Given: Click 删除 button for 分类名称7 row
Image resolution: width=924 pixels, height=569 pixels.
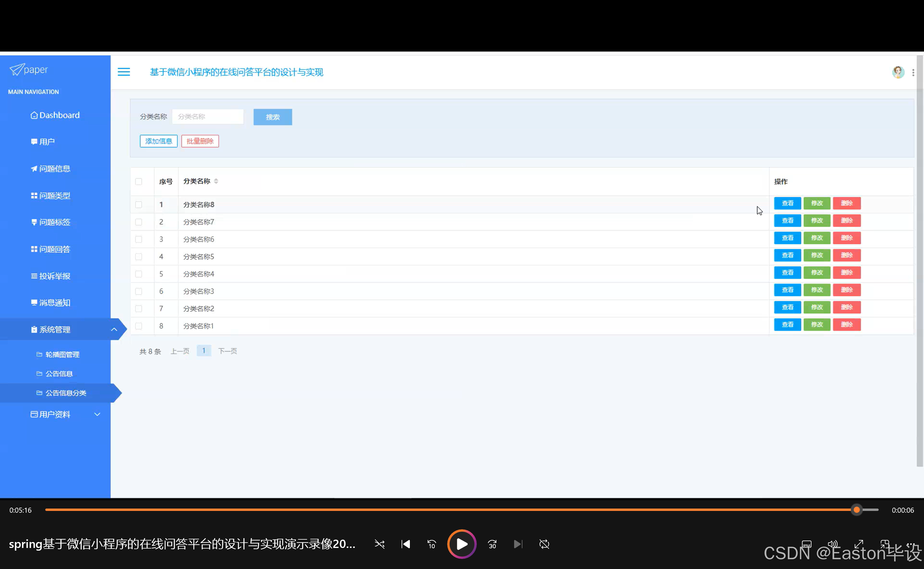Looking at the screenshot, I should tap(846, 220).
